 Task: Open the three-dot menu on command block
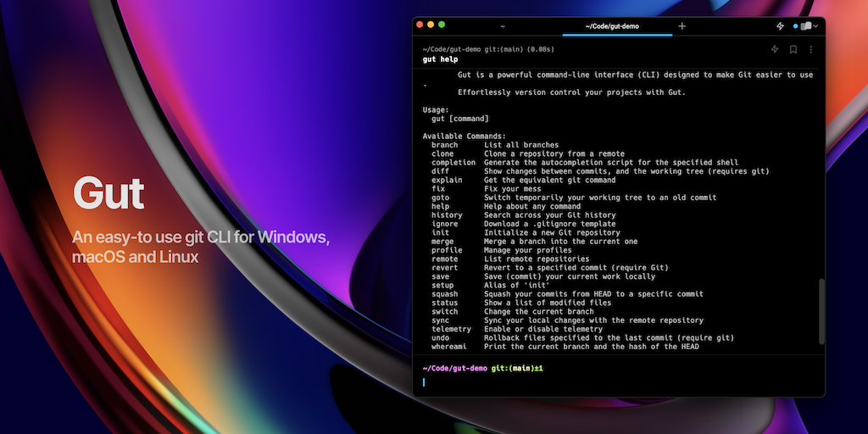coord(810,50)
